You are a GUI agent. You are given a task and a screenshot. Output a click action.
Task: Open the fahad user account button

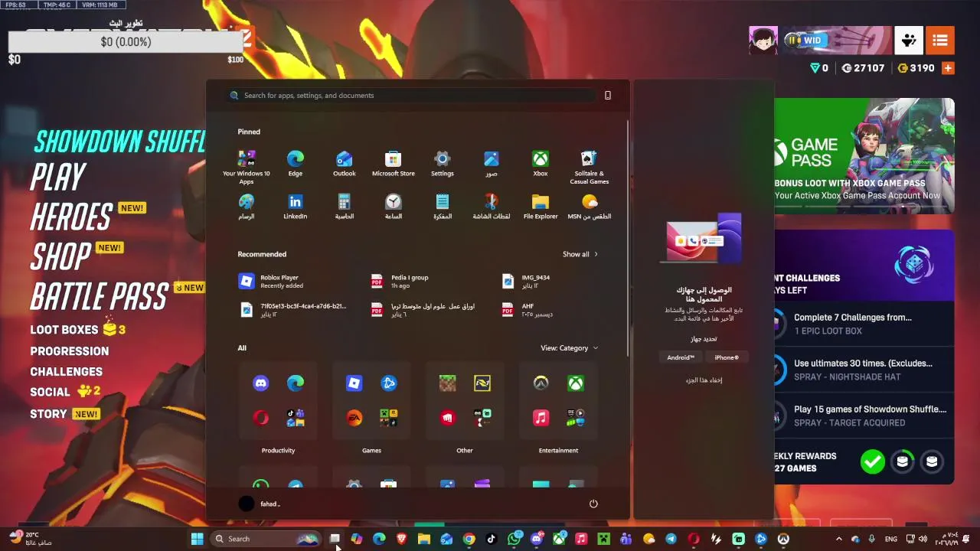(260, 504)
